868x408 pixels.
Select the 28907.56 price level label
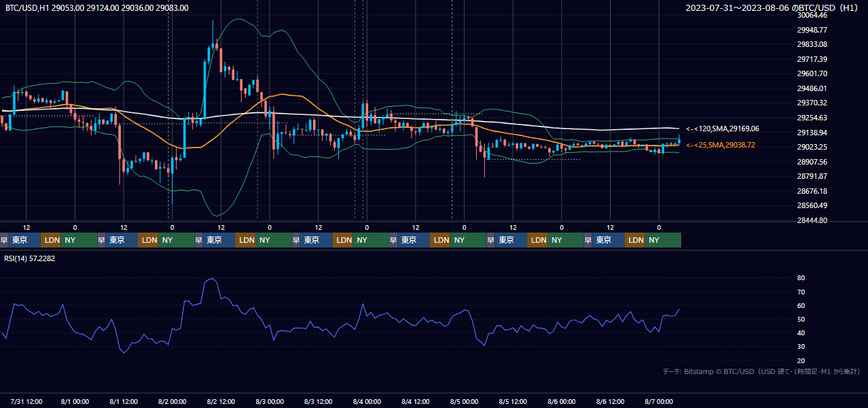pos(812,162)
